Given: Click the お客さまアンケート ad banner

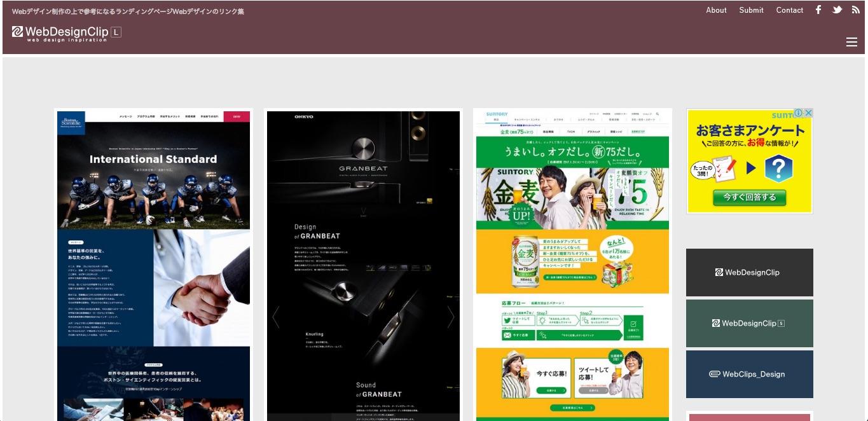Looking at the screenshot, I should click(x=750, y=161).
